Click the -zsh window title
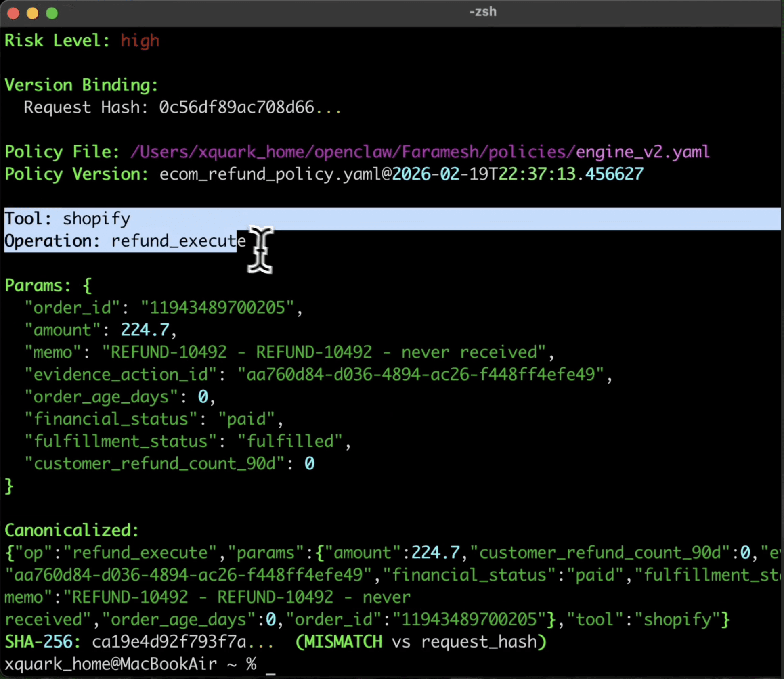This screenshot has height=679, width=784. (x=482, y=12)
